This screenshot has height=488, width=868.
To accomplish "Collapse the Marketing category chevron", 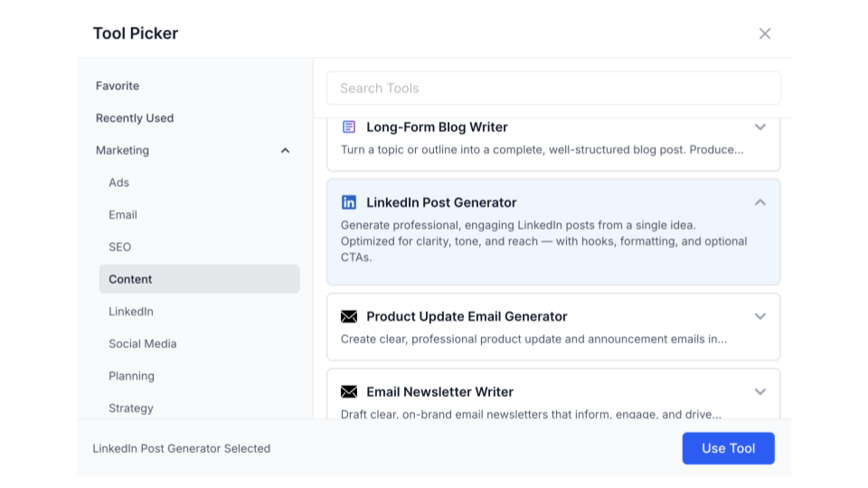I will click(285, 151).
